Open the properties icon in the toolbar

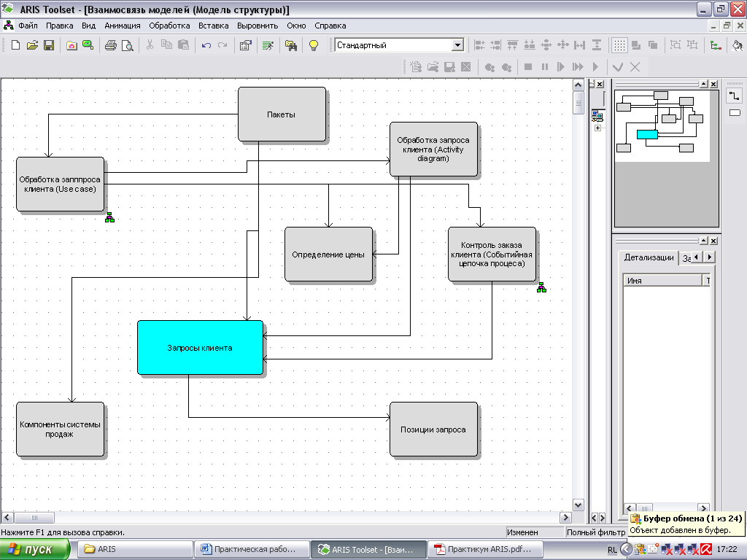[x=245, y=45]
